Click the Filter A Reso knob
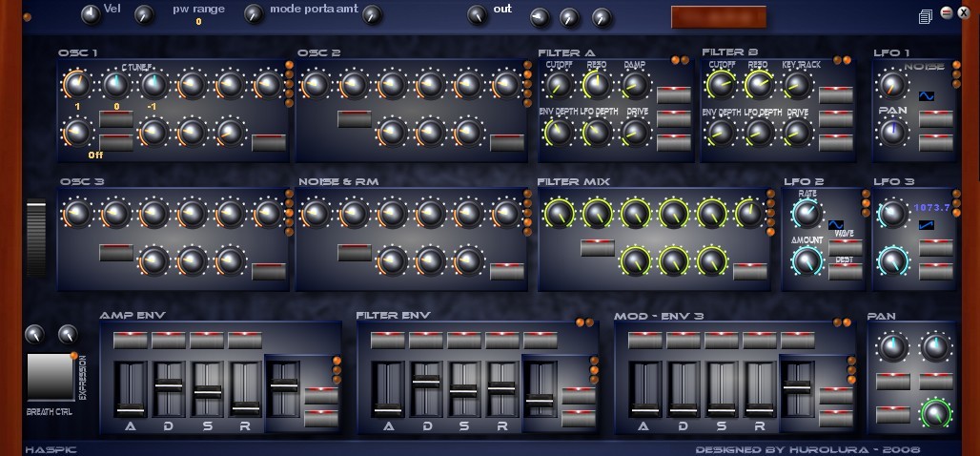 click(x=597, y=85)
